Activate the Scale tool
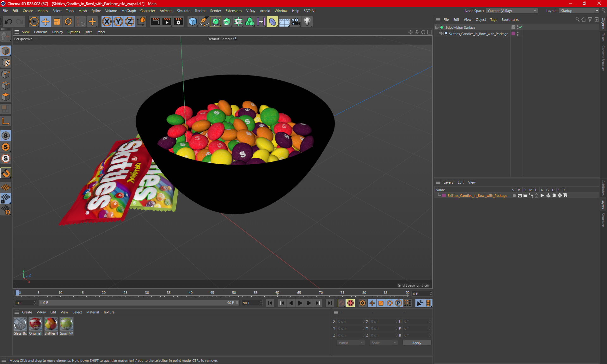Screen dimensions: 607x364 [57, 21]
